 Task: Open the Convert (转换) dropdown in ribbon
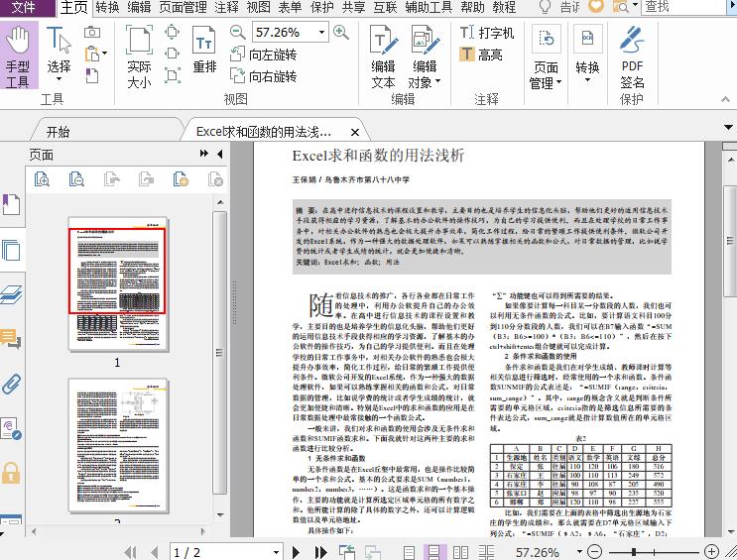[587, 54]
